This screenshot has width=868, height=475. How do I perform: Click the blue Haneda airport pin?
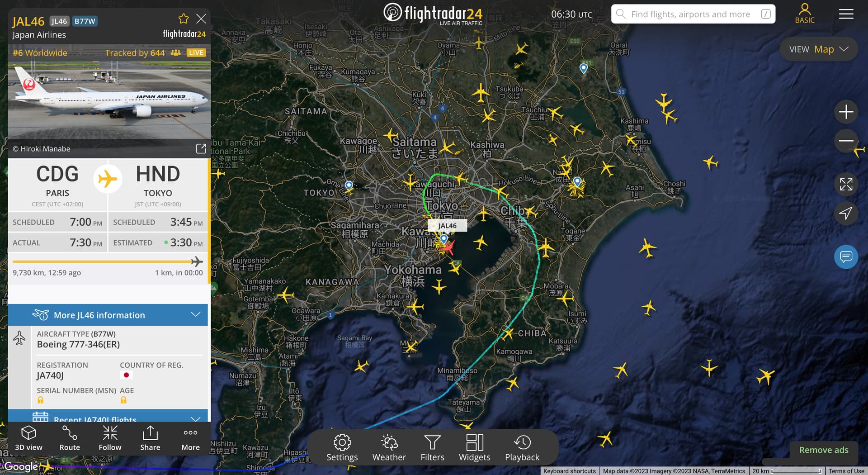[443, 238]
